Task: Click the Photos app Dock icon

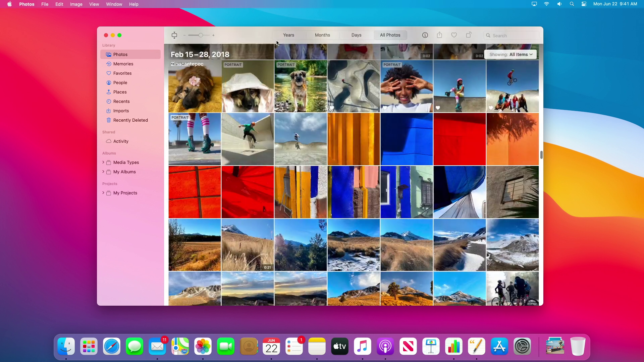Action: pyautogui.click(x=203, y=346)
